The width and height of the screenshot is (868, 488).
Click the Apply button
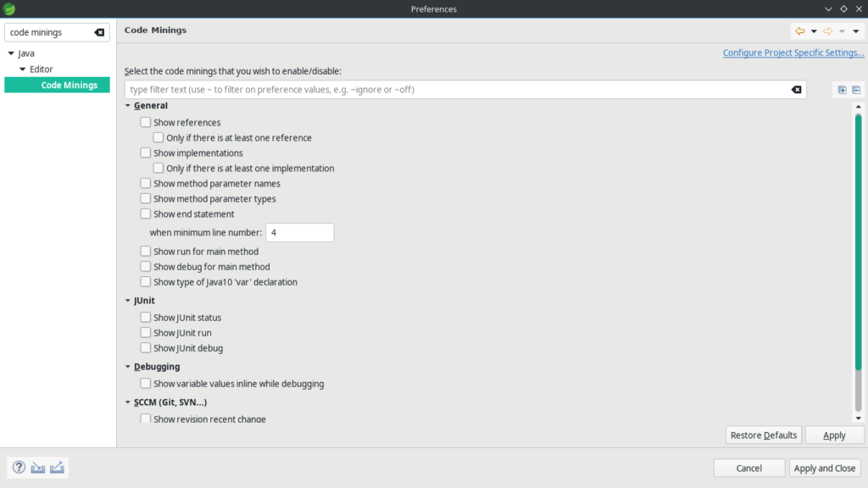point(834,435)
